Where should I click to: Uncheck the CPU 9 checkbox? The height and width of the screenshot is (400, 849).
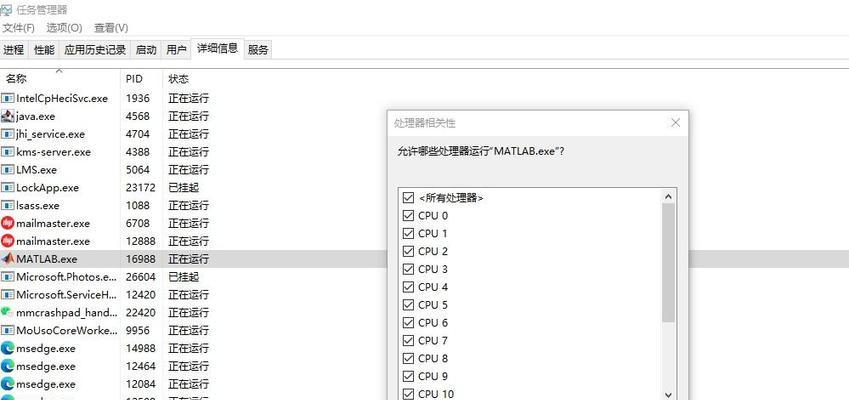point(408,376)
